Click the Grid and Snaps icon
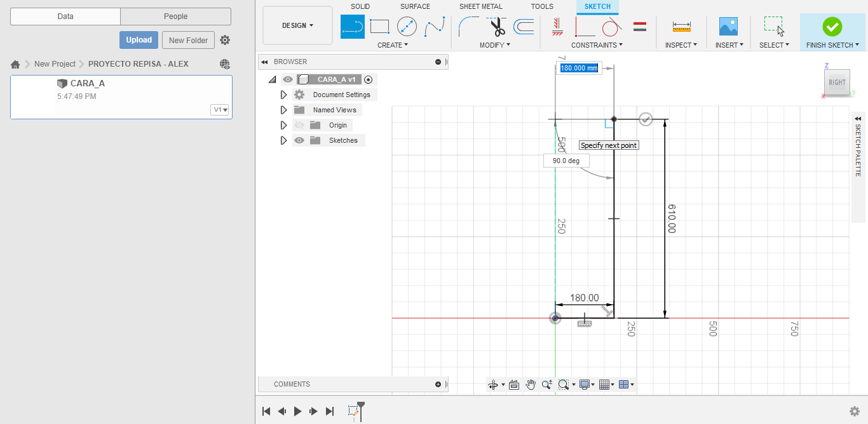This screenshot has height=424, width=868. click(x=604, y=385)
